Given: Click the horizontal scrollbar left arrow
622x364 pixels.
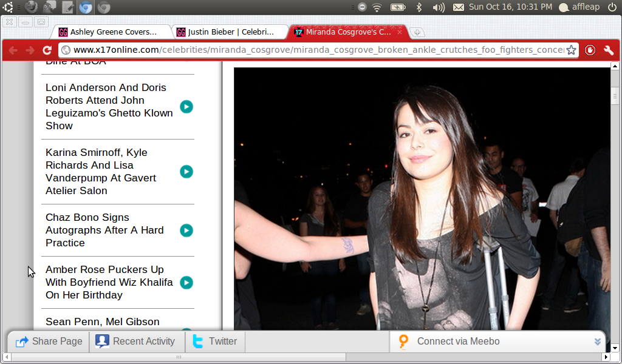Looking at the screenshot, I should (x=7, y=357).
